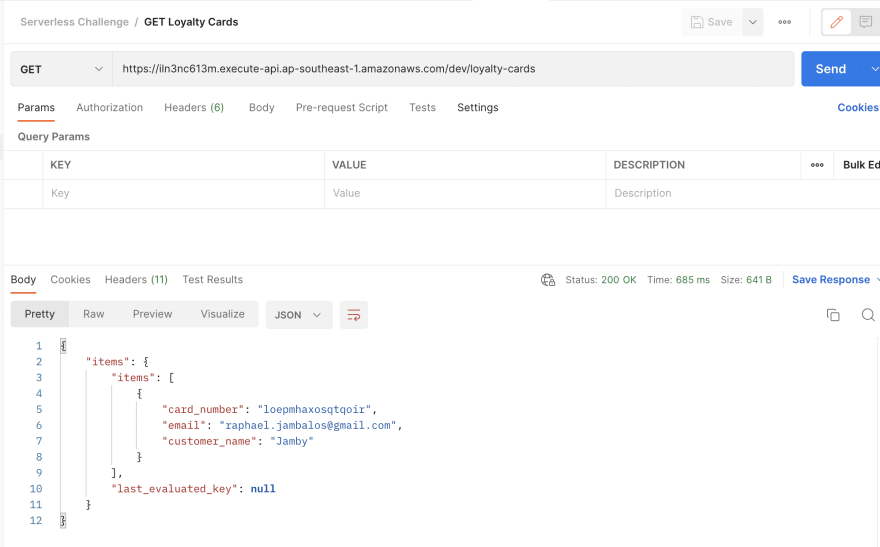Screen dimensions: 880x547
Task: Open the comments panel icon
Action: click(x=865, y=22)
